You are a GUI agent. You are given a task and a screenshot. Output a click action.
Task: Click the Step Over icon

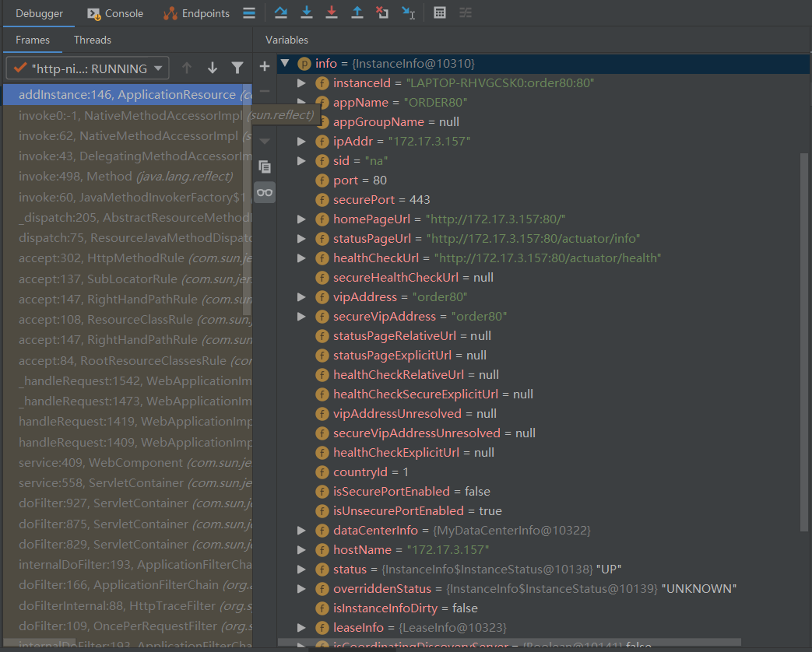point(281,12)
